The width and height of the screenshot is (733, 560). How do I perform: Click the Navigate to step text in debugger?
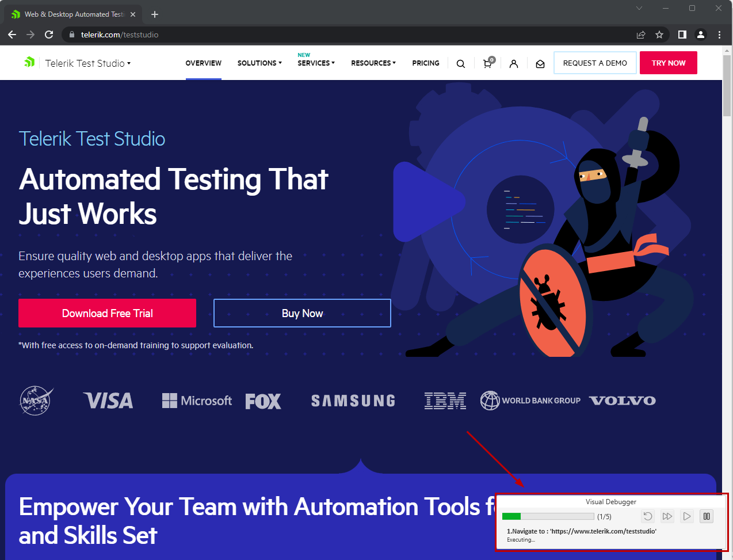581,531
